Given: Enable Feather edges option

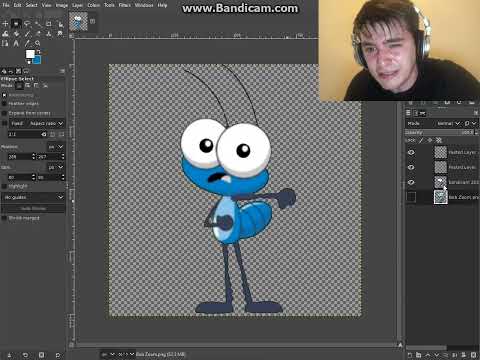Looking at the screenshot, I should click(4, 104).
